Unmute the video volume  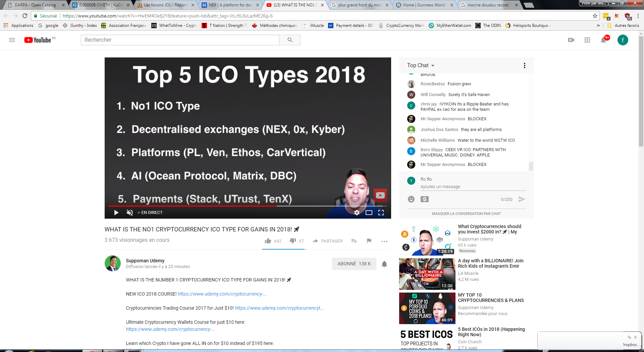click(130, 213)
